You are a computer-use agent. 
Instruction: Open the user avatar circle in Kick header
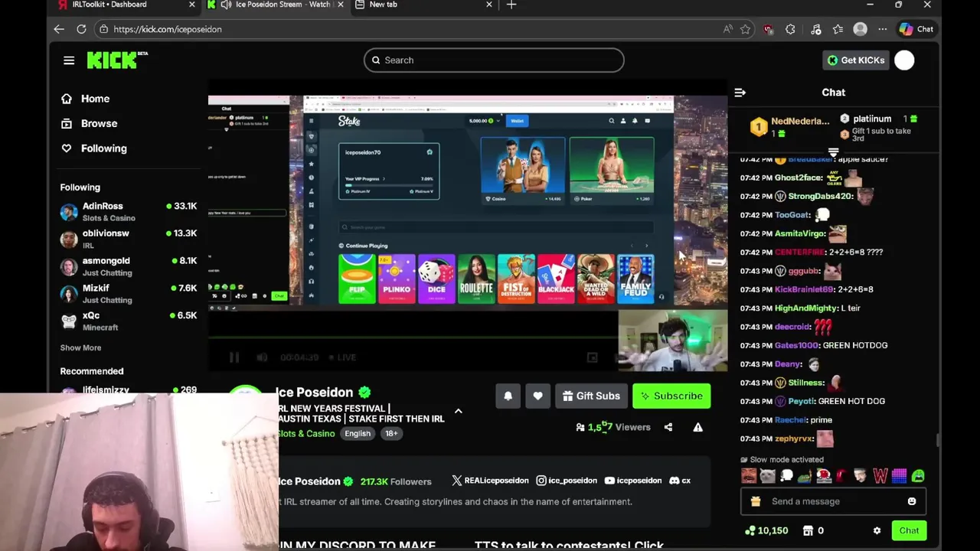[904, 60]
